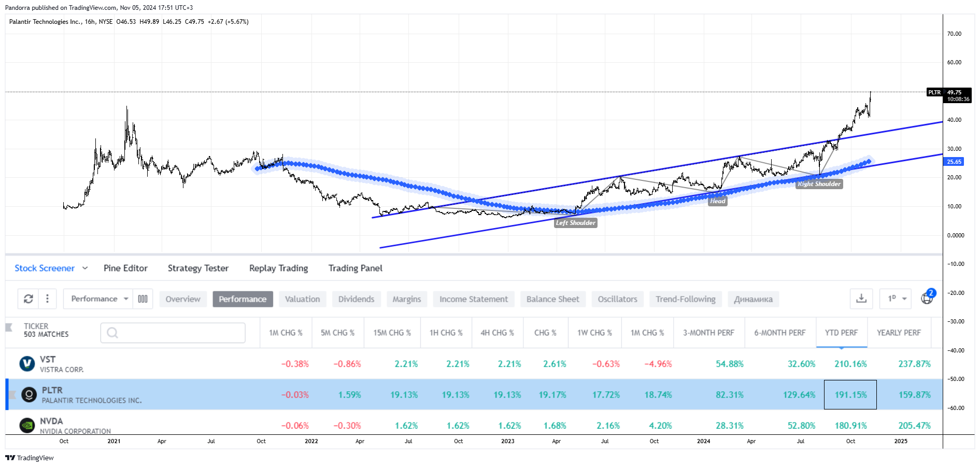Click the Vistra VST logo icon
Viewport: 980px width, 467px height.
pos(27,364)
